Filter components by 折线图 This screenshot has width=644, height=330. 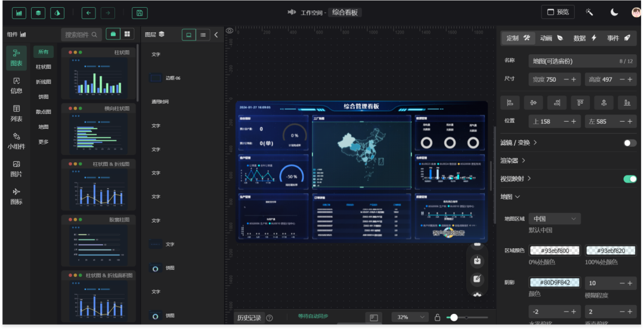(x=44, y=82)
